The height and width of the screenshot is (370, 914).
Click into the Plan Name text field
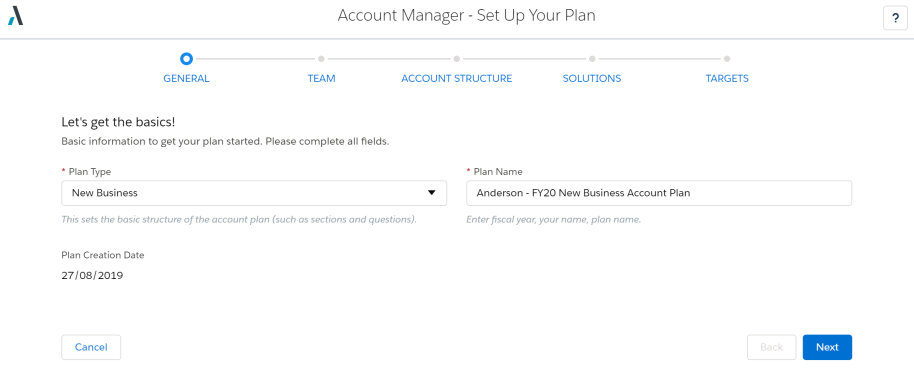coord(659,193)
